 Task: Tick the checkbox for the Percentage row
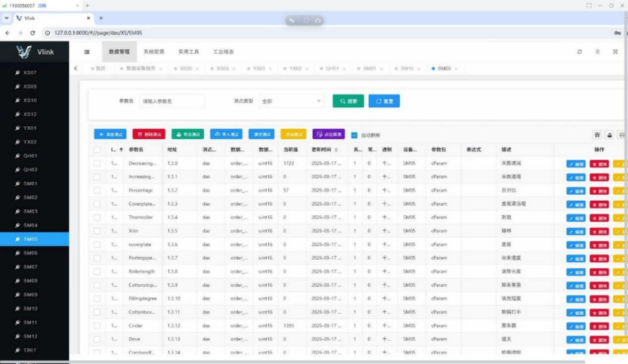97,190
